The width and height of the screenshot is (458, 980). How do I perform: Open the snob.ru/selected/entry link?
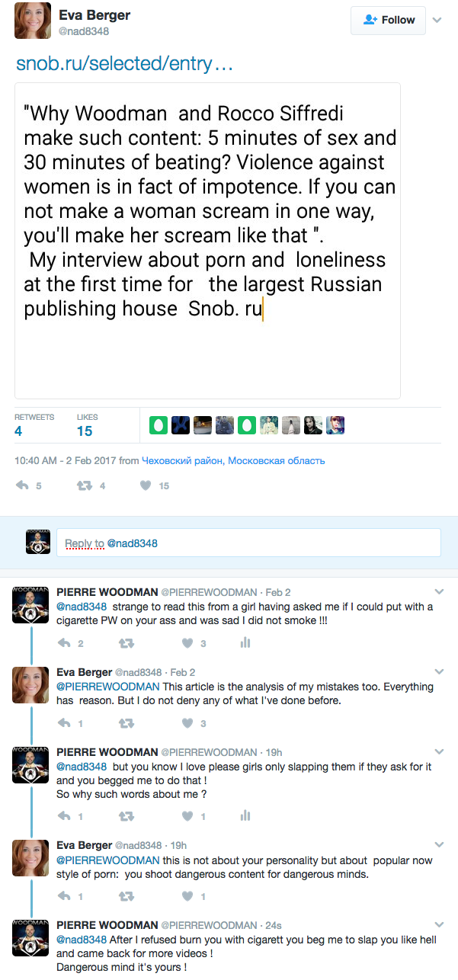[x=124, y=64]
